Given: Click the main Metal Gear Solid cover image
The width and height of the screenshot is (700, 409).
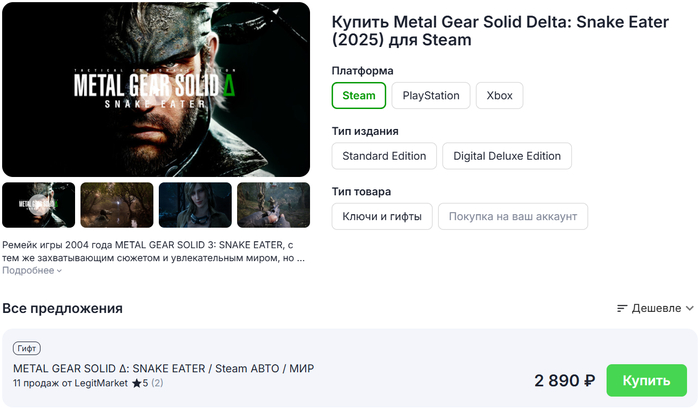Looking at the screenshot, I should [x=156, y=89].
